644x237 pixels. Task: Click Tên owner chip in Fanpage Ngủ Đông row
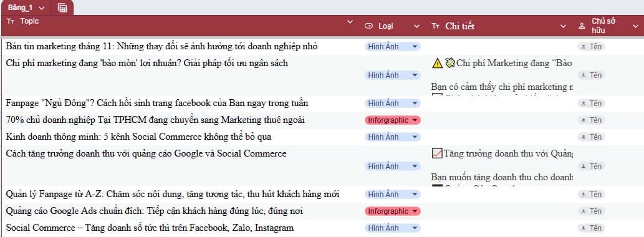pyautogui.click(x=591, y=103)
